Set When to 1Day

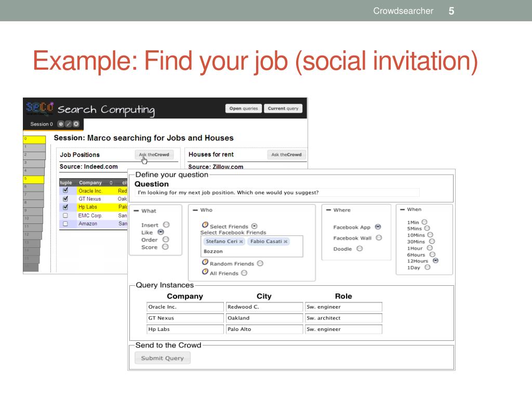click(x=428, y=268)
